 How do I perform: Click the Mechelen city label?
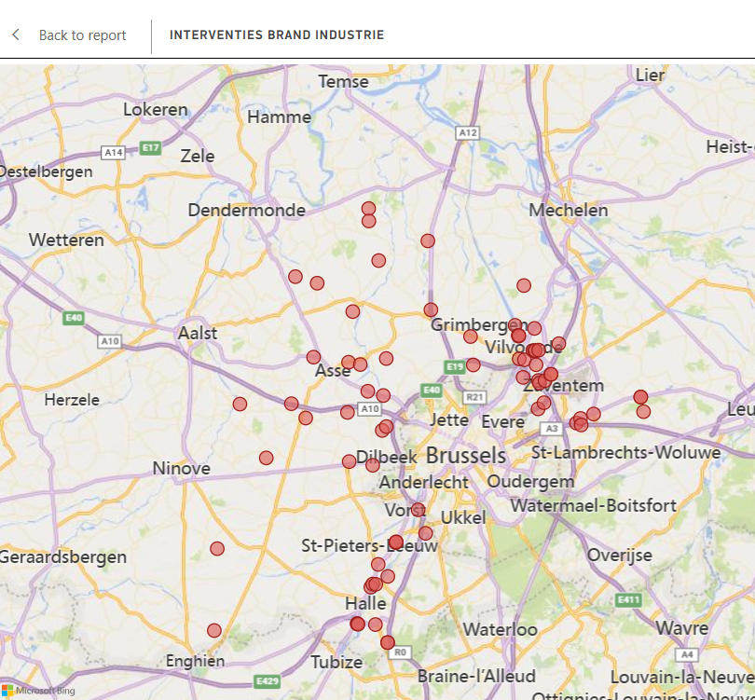pyautogui.click(x=569, y=211)
